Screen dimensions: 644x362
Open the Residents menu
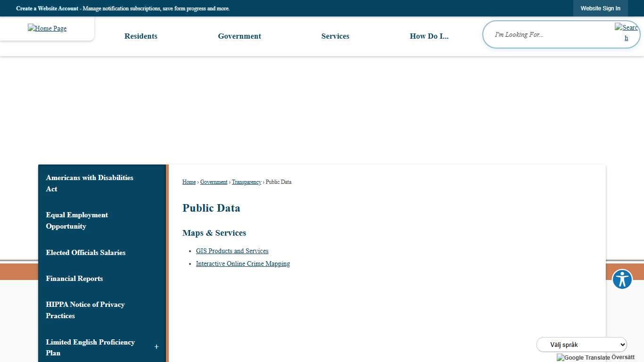click(x=140, y=36)
